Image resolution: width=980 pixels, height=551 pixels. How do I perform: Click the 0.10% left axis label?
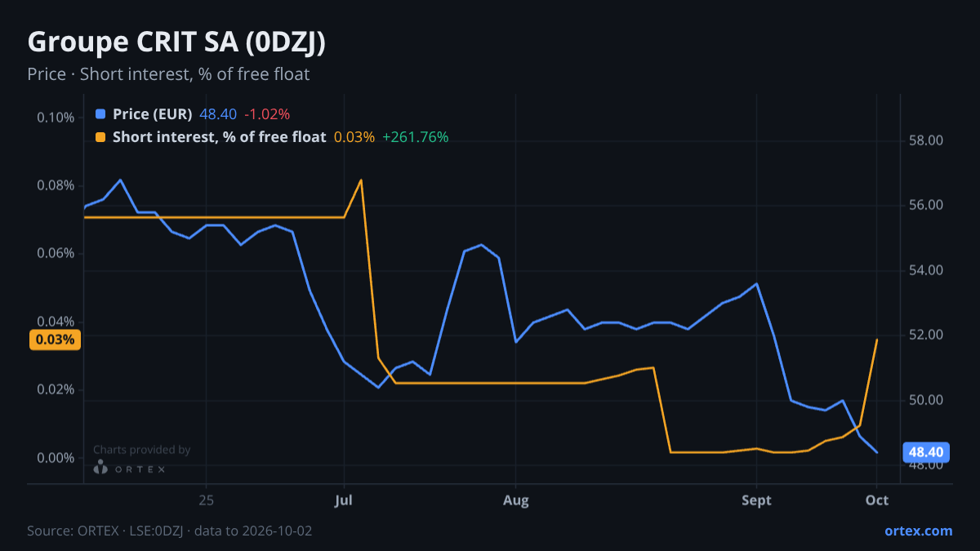pos(56,118)
